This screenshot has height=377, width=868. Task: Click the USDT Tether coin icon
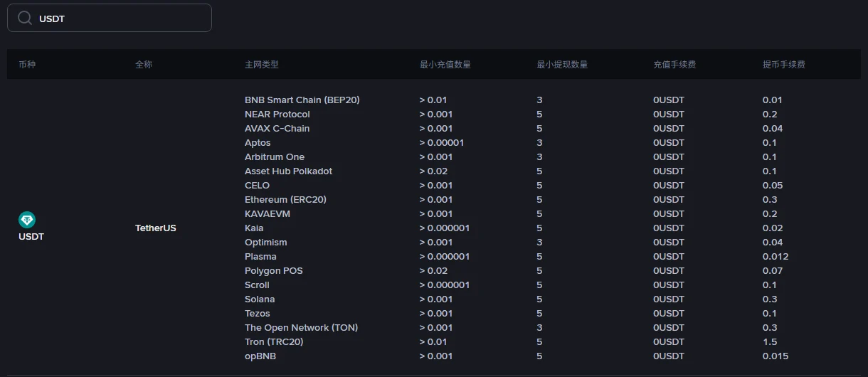click(27, 220)
